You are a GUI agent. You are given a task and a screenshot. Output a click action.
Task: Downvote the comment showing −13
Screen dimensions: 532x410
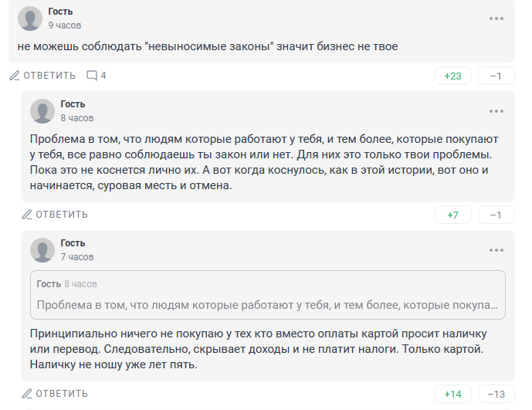coord(496,394)
